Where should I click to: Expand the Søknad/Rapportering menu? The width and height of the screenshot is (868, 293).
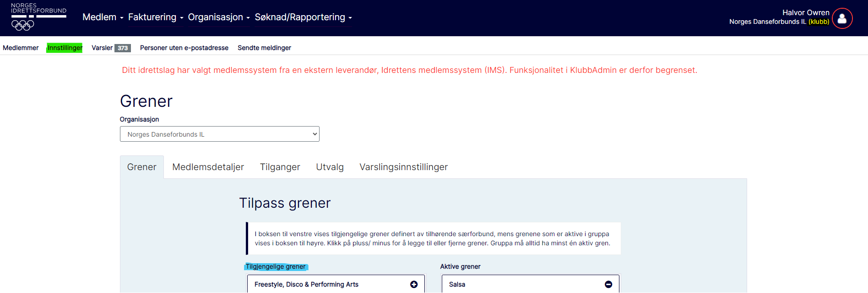pyautogui.click(x=303, y=17)
